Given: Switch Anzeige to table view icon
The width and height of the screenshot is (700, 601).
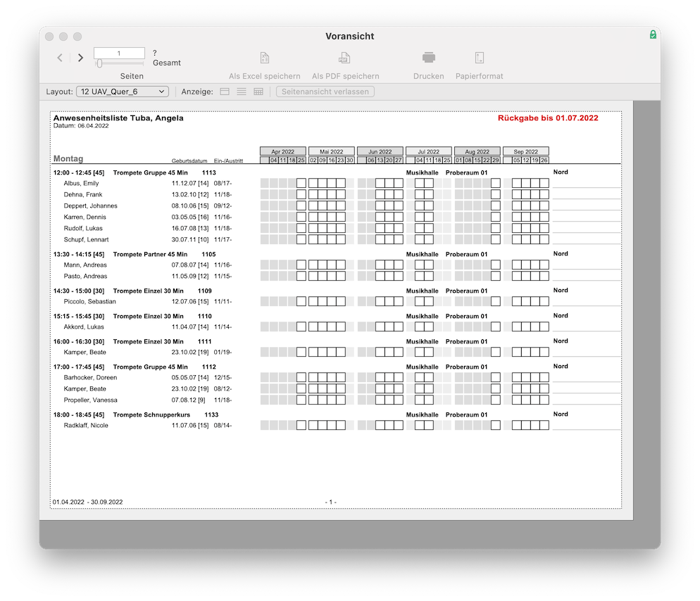Looking at the screenshot, I should click(x=258, y=91).
